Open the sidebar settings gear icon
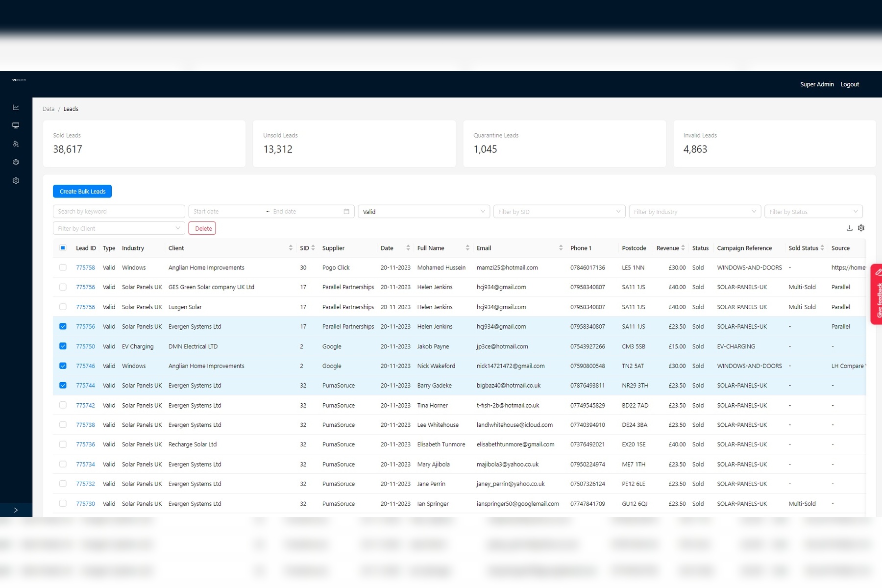Viewport: 882px width, 588px height. (x=16, y=181)
